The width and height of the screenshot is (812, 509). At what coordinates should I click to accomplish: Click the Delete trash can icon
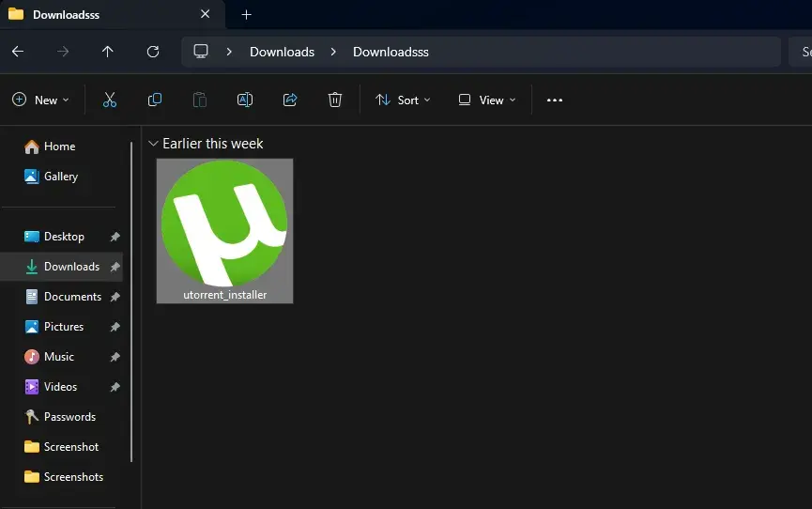click(x=335, y=100)
